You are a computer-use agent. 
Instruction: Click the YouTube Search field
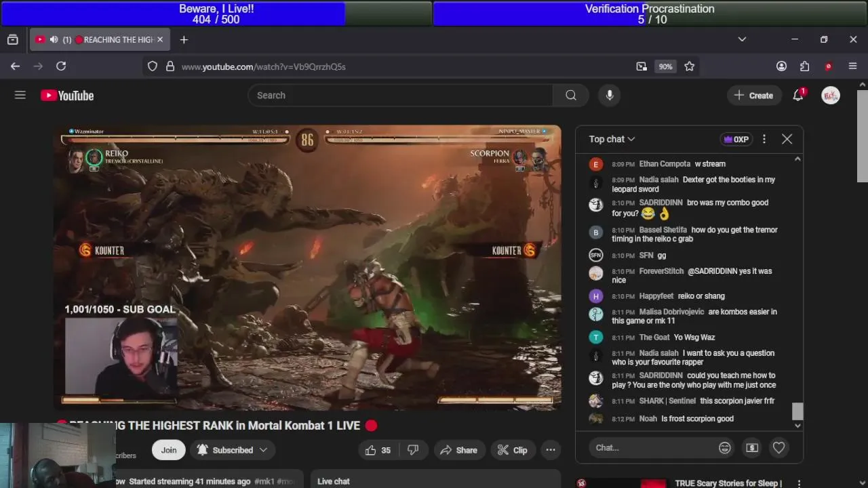click(x=400, y=96)
